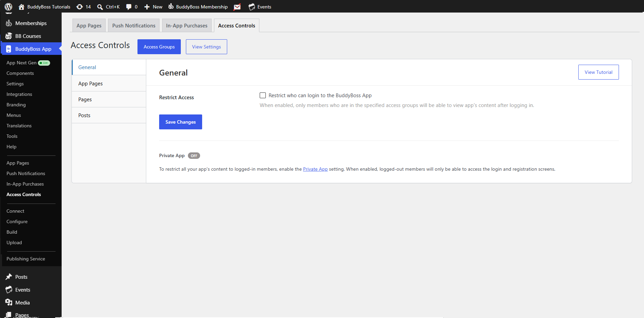Click the Posts pushpin icon in the sidebar
The height and width of the screenshot is (318, 644).
click(x=9, y=277)
